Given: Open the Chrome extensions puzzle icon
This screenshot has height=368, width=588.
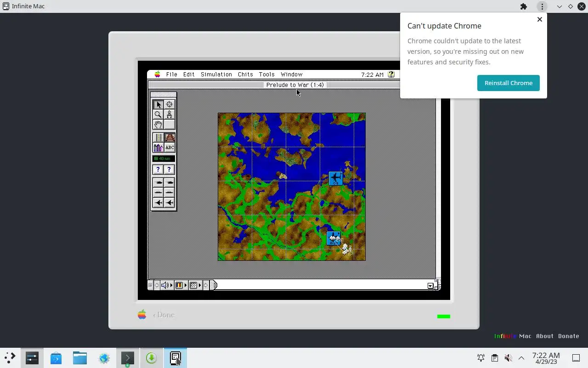Looking at the screenshot, I should 524,6.
